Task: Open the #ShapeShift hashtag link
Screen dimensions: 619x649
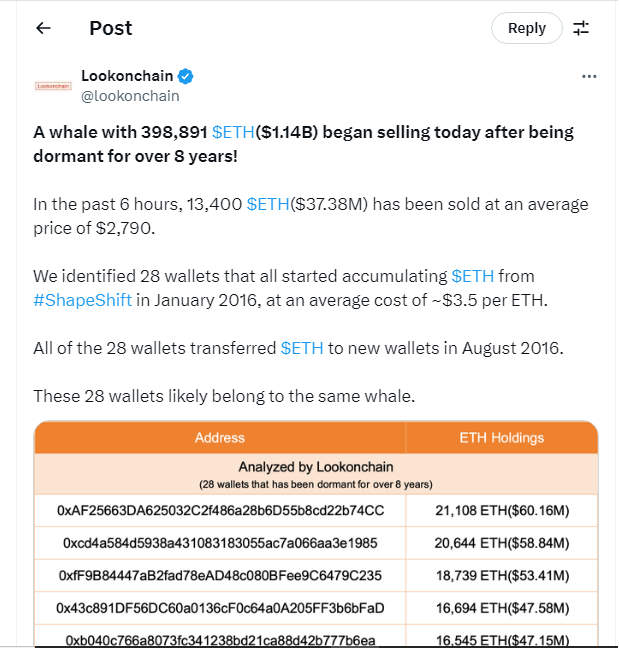Action: point(82,300)
